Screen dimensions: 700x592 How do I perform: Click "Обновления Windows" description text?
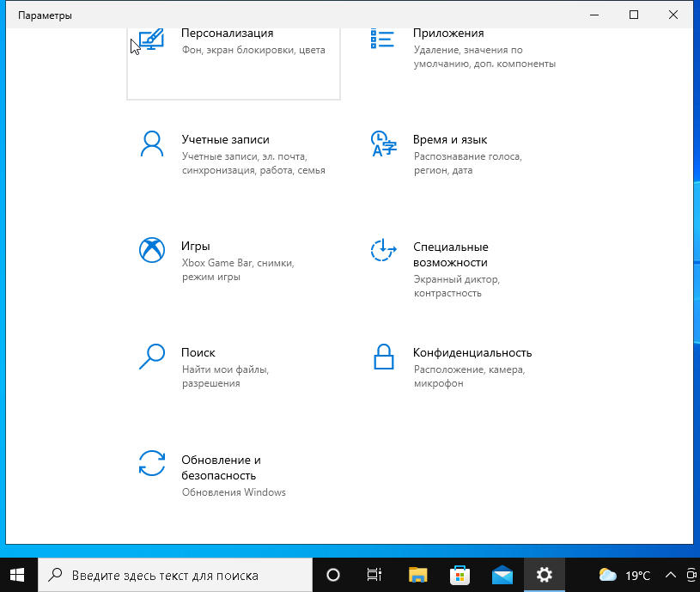coord(234,492)
